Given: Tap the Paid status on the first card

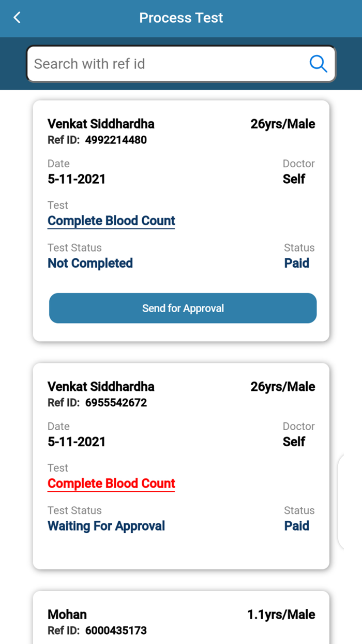Looking at the screenshot, I should [x=296, y=263].
